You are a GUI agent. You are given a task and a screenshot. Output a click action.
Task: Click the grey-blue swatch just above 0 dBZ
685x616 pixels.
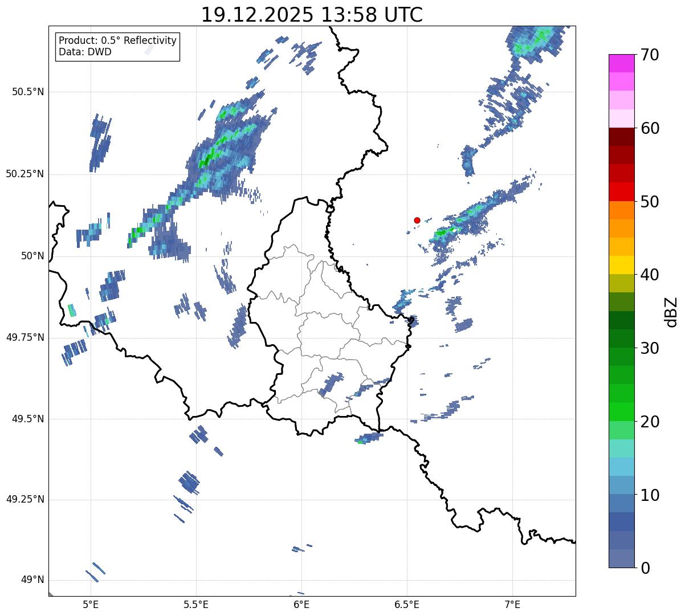click(622, 558)
